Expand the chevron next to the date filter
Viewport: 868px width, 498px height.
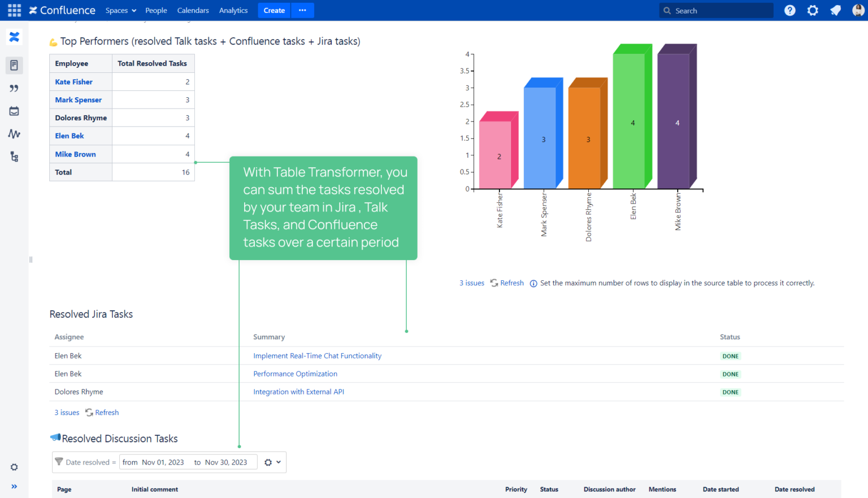click(x=277, y=462)
